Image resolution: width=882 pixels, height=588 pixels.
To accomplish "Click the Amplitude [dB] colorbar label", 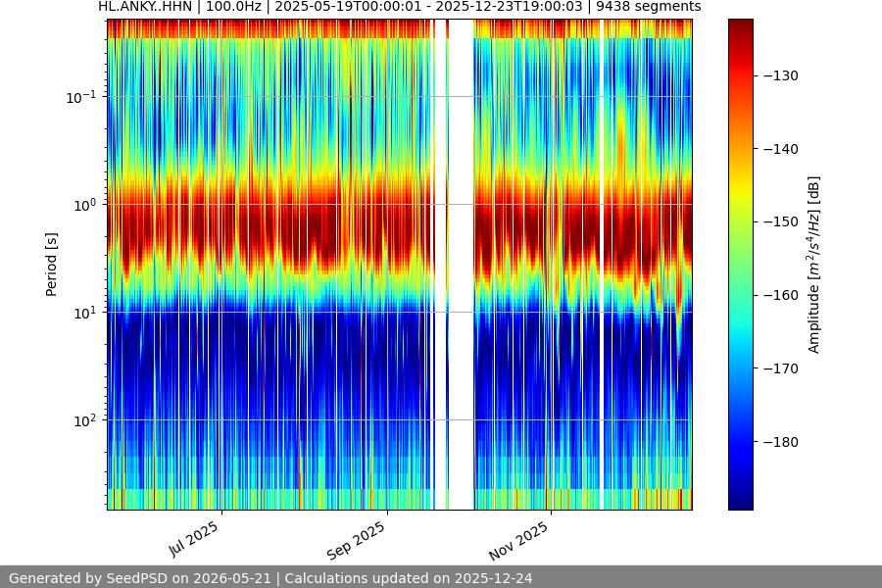I will coord(814,265).
